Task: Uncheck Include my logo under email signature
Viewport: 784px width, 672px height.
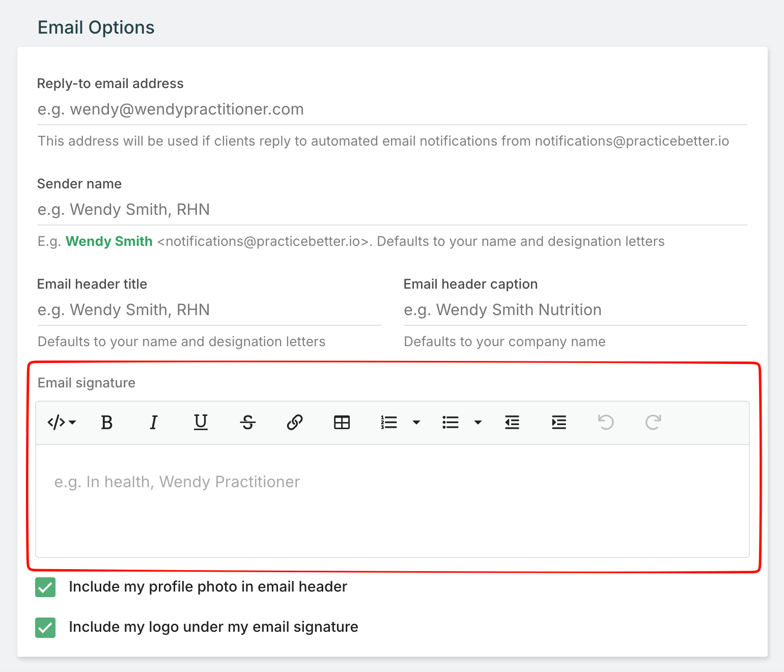Action: tap(45, 627)
